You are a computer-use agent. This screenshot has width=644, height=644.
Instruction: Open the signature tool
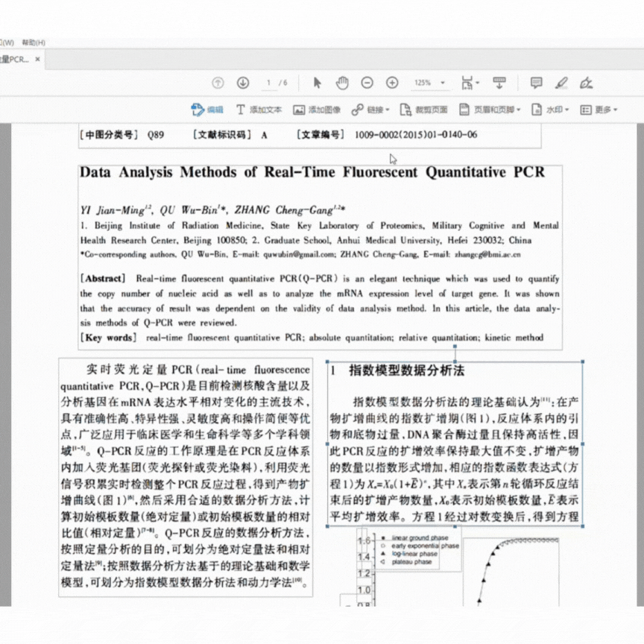pyautogui.click(x=587, y=83)
